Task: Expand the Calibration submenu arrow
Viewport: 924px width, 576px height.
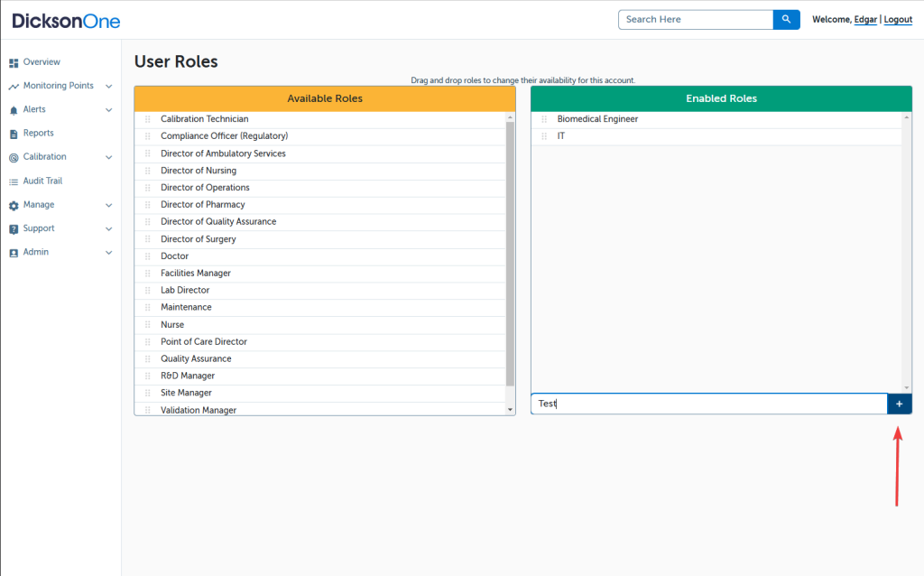Action: 109,157
